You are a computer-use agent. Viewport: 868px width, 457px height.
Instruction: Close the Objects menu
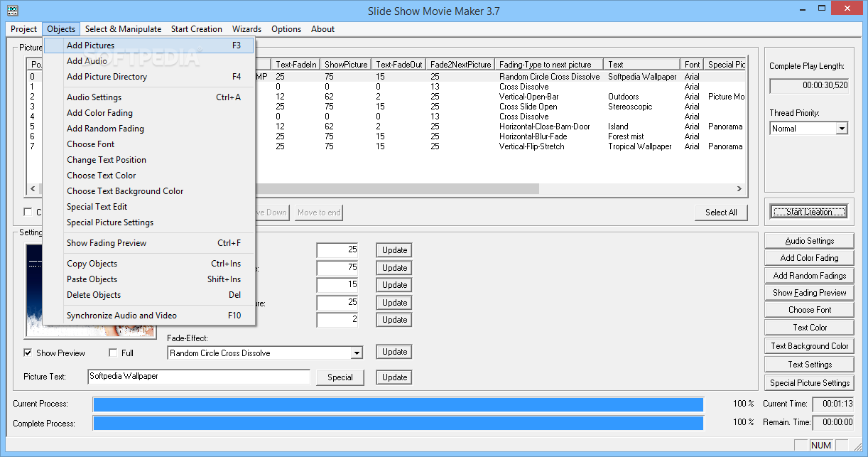tap(61, 29)
